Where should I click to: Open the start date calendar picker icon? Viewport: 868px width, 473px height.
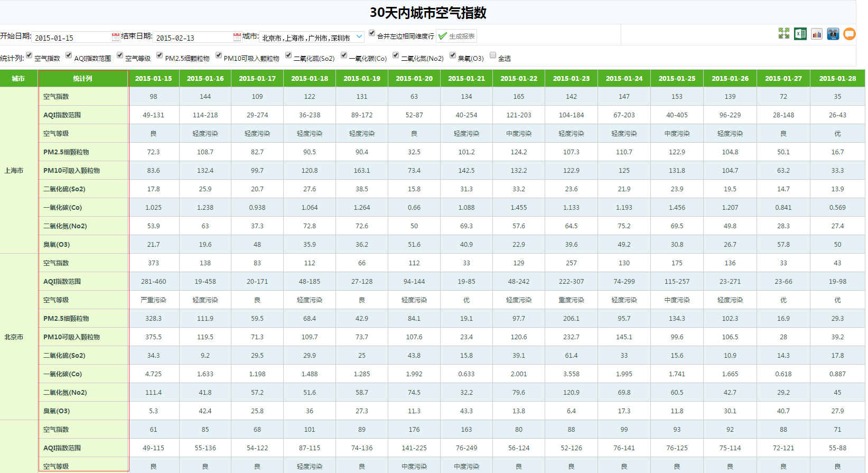[116, 37]
